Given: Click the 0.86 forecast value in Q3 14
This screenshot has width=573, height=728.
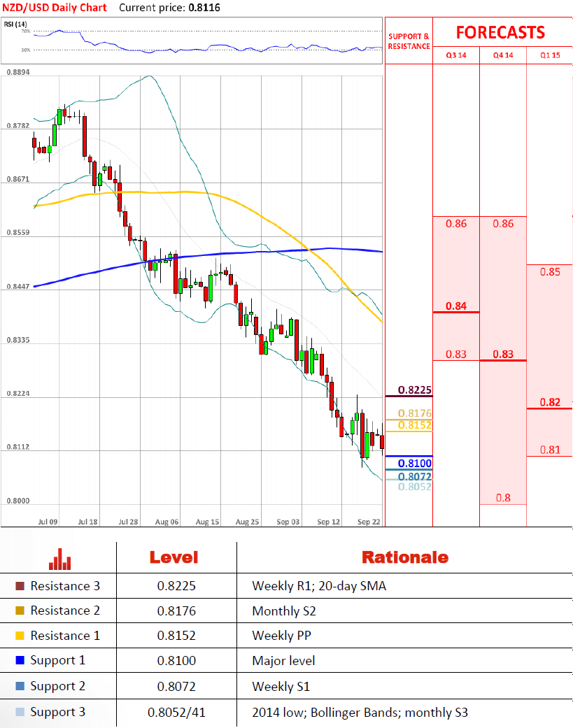Looking at the screenshot, I should pos(456,224).
